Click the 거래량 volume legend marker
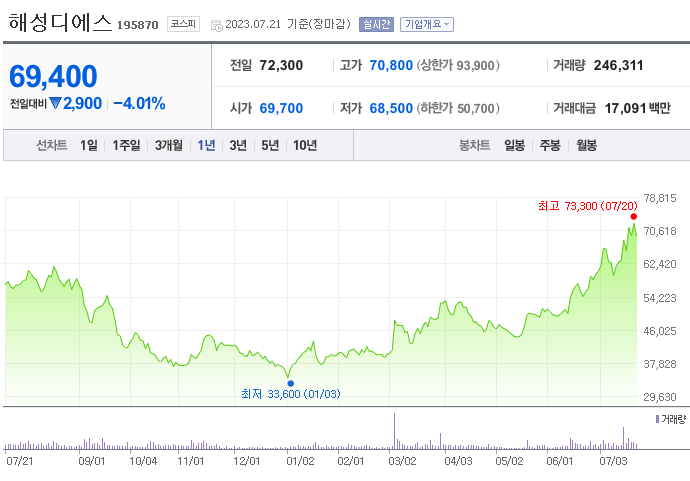Screen dimensions: 690x481 pyautogui.click(x=657, y=419)
